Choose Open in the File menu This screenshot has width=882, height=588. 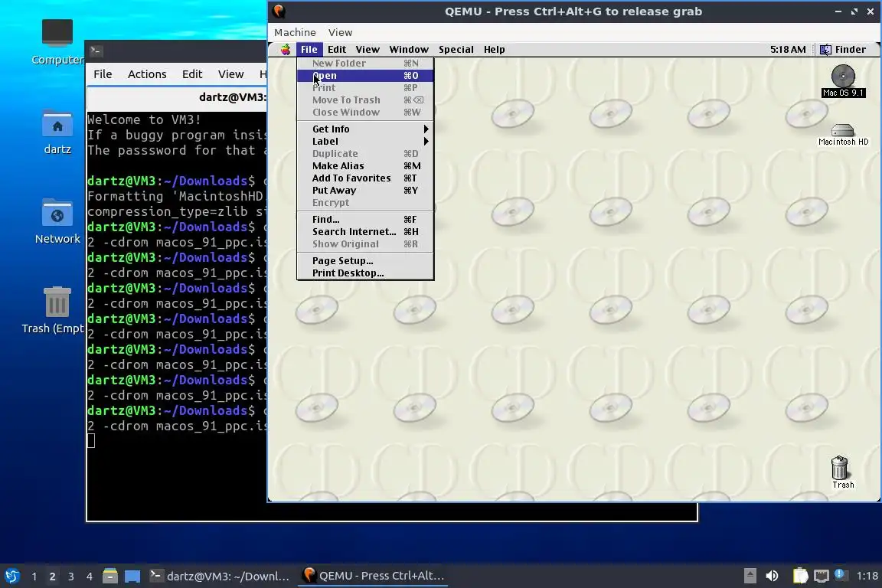(365, 75)
